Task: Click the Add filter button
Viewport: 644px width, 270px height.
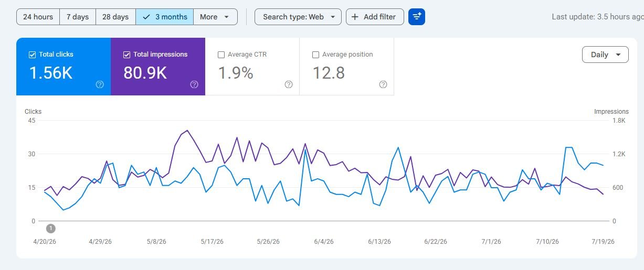Action: pos(375,17)
